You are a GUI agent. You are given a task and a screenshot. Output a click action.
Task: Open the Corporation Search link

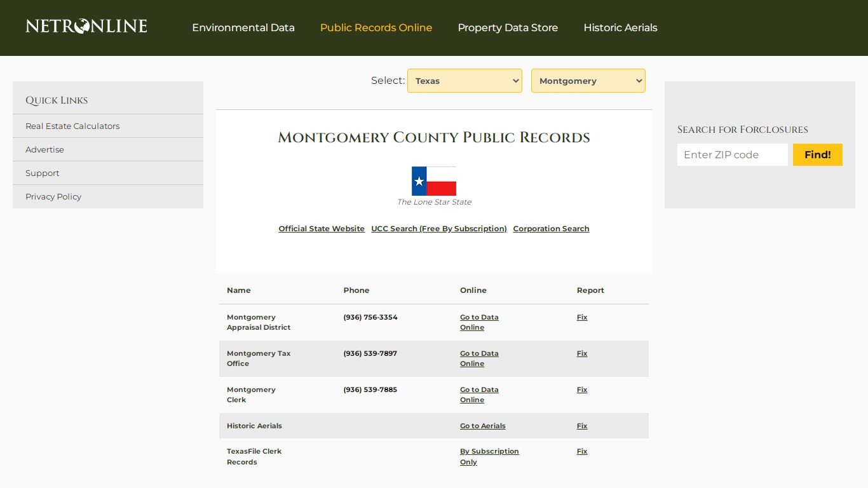coord(551,229)
